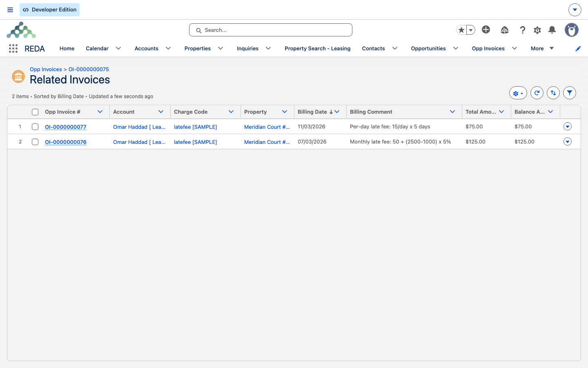Go to Opp Invoices breadcrumb link
This screenshot has height=368, width=588.
click(x=46, y=70)
